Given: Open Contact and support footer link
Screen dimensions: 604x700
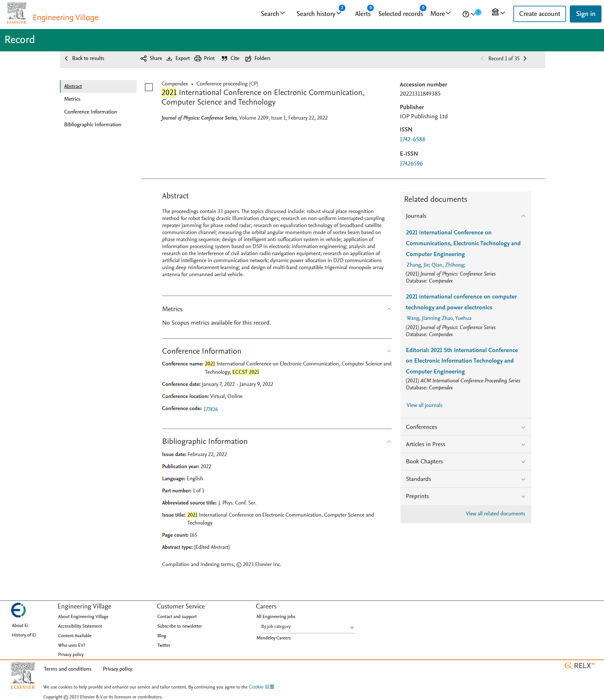Looking at the screenshot, I should (x=177, y=616).
